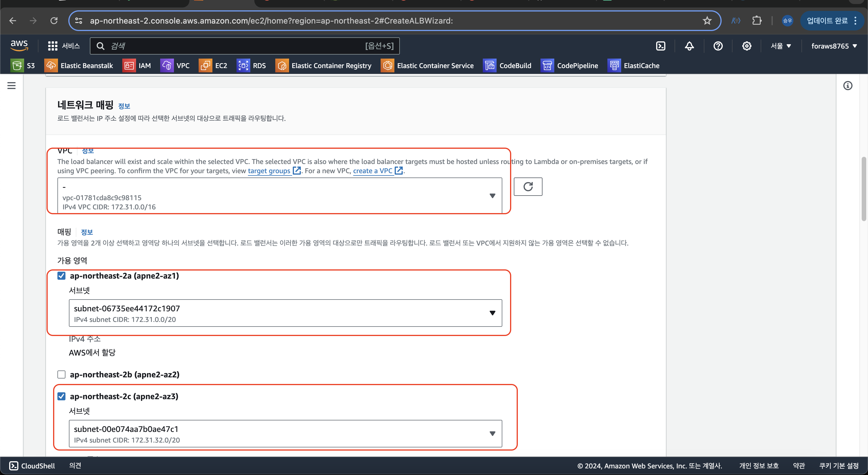The width and height of the screenshot is (868, 475).
Task: Click the refresh VPC list button
Action: 528,186
